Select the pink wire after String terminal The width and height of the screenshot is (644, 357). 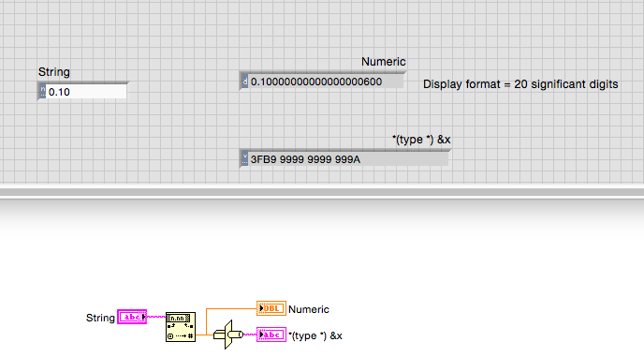(x=156, y=317)
